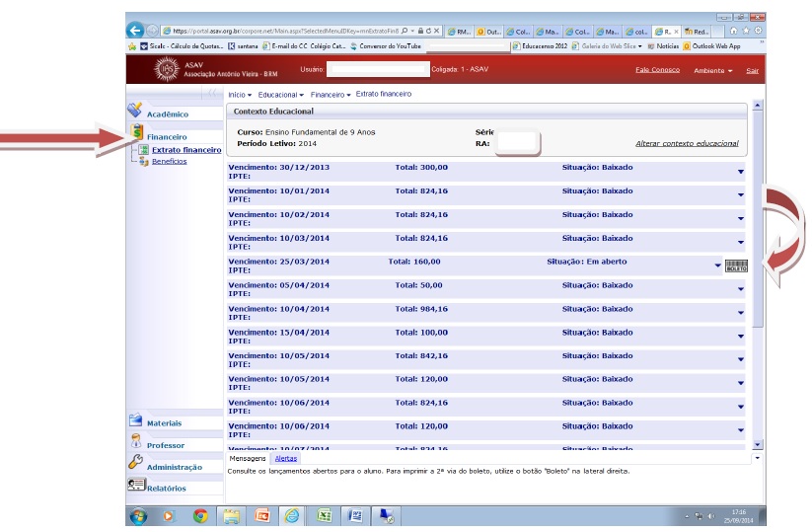Click the Benefícios tree icon
Image resolution: width=812 pixels, height=532 pixels.
[144, 162]
